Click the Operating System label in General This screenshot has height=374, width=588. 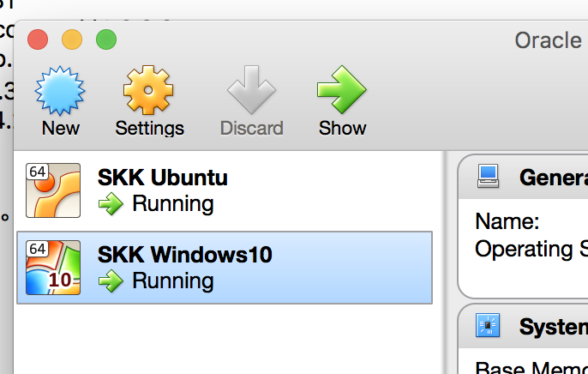tap(531, 249)
